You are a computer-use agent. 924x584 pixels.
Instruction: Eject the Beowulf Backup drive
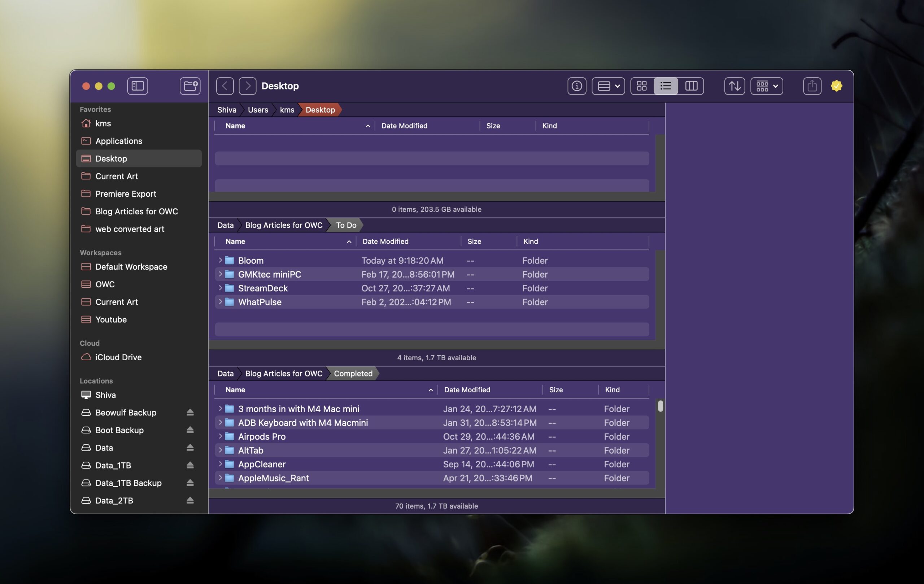click(190, 413)
